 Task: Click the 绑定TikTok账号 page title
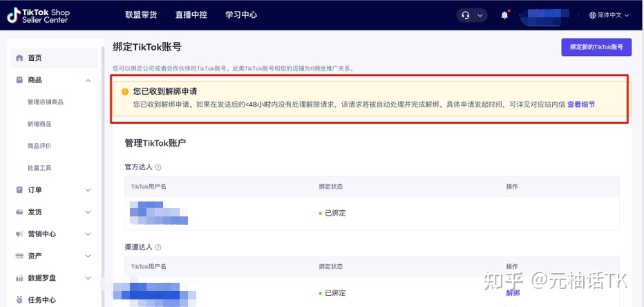pos(147,47)
